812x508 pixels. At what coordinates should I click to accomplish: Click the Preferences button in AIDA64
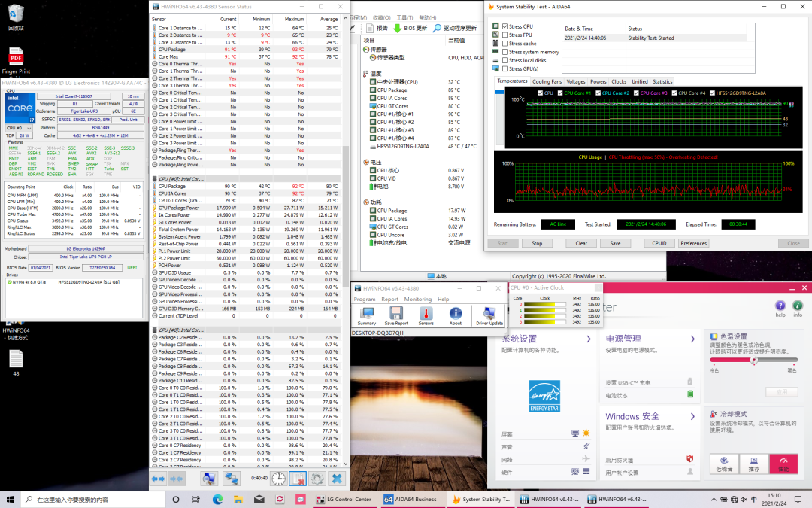coord(693,243)
